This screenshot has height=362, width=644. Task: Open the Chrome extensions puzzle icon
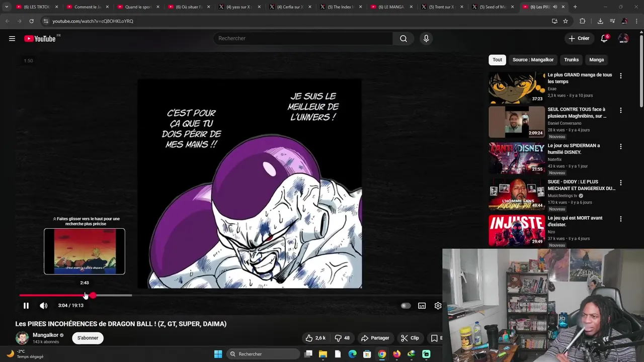[583, 21]
